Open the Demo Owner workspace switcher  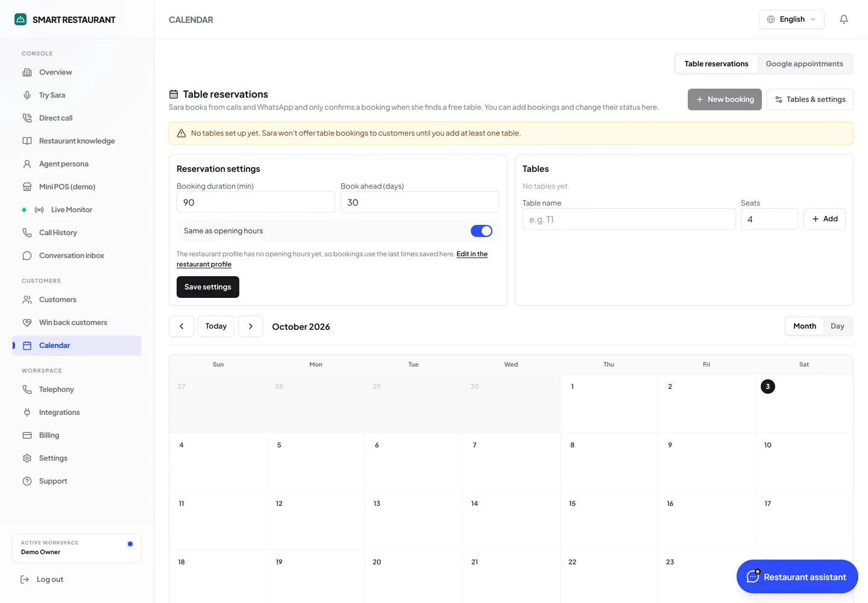click(x=77, y=548)
